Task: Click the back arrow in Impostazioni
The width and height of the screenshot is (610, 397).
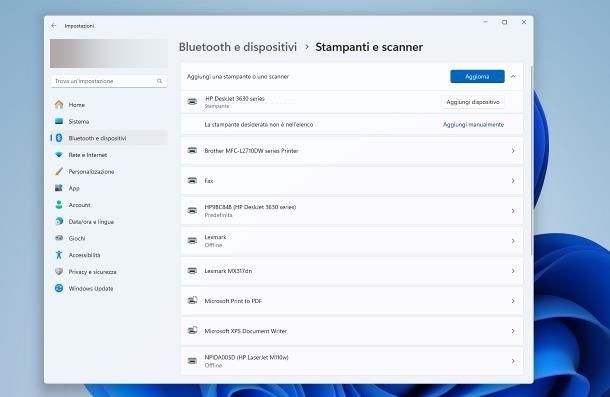Action: [53, 26]
